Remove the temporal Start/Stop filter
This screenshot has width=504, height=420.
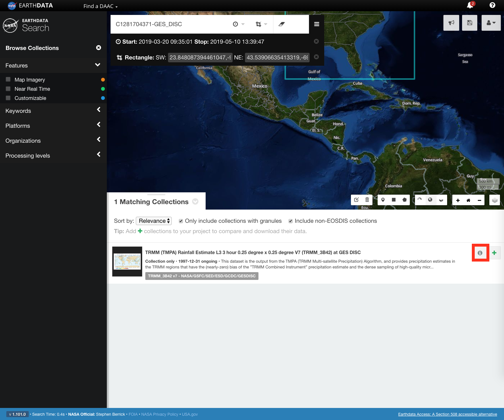tap(316, 41)
